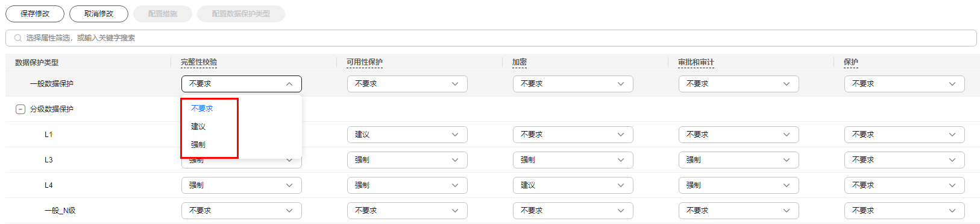Click 保存修改 button
980x224 pixels.
(35, 14)
